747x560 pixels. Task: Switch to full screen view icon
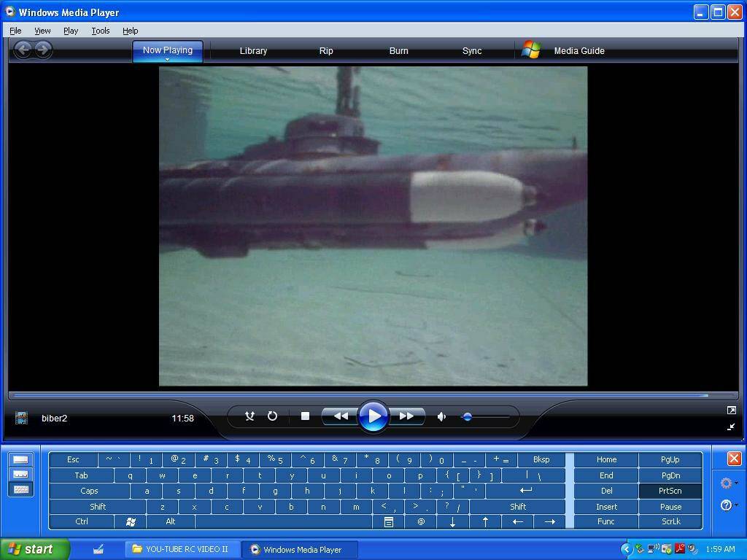(731, 410)
